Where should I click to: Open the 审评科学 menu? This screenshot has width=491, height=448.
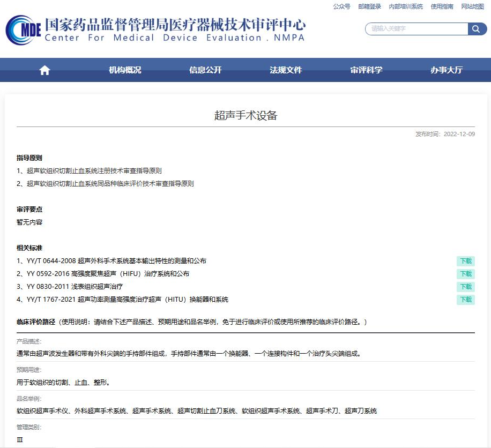click(x=366, y=70)
